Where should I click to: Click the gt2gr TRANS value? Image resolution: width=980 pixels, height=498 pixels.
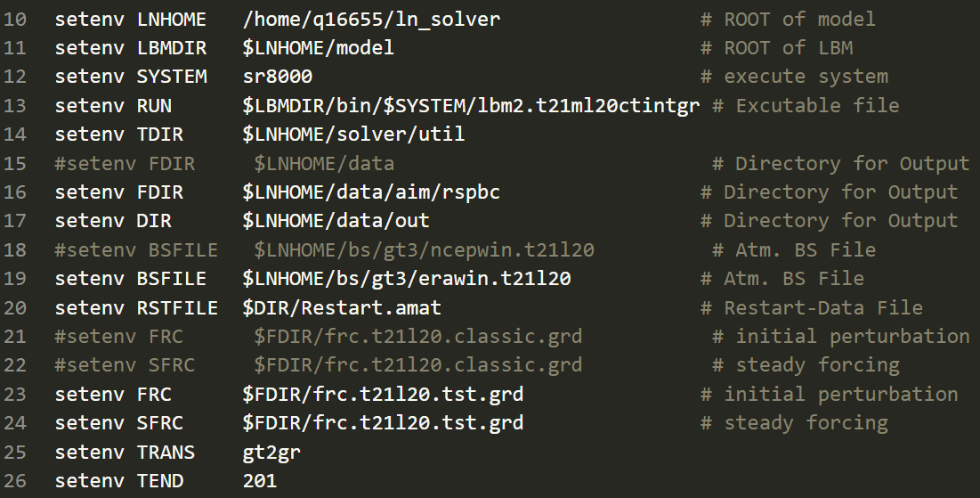point(271,453)
